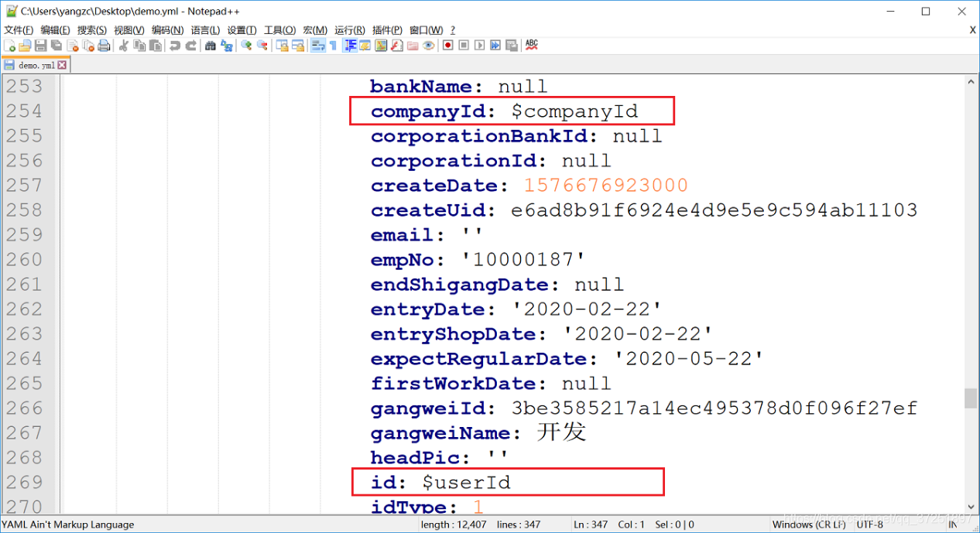Cut the selection with the scissors icon

[123, 46]
